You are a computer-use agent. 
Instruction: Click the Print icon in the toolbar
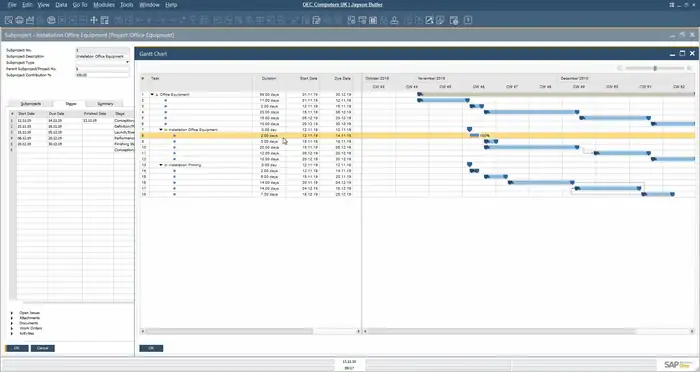pyautogui.click(x=19, y=20)
